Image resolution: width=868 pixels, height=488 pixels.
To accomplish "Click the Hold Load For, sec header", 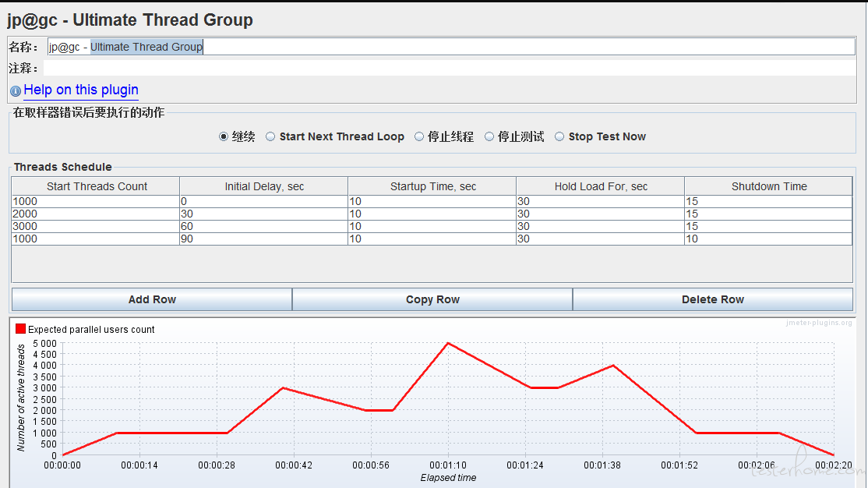I will [601, 186].
